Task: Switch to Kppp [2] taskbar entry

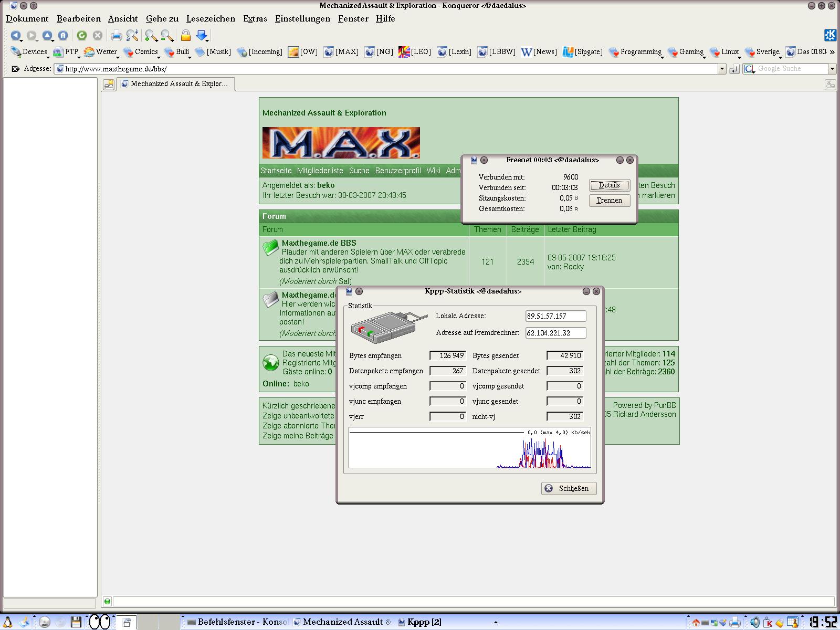Action: (x=420, y=622)
